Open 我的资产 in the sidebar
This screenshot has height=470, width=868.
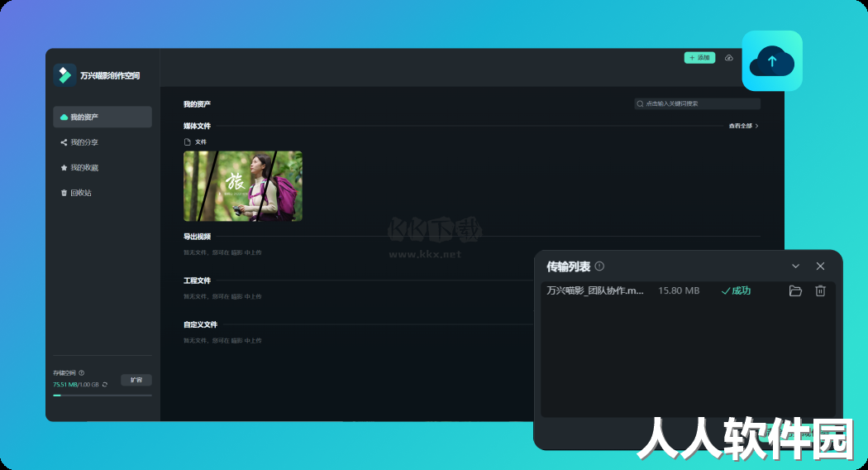click(103, 117)
